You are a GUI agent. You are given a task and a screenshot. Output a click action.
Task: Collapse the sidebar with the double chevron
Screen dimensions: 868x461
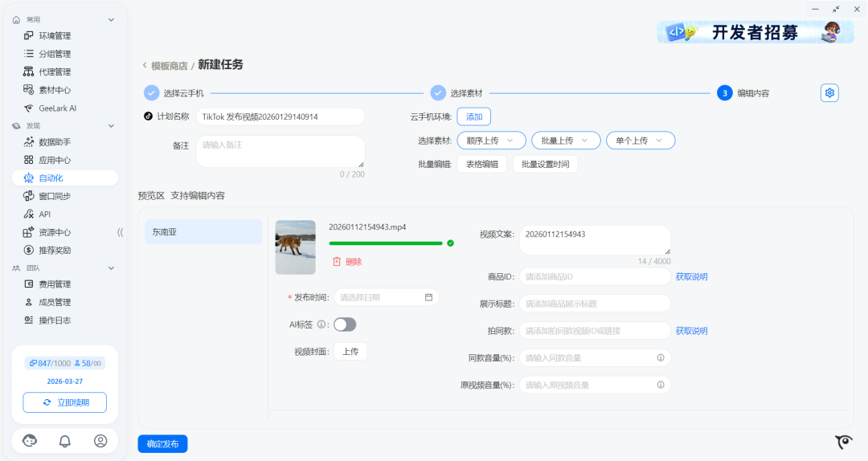point(120,232)
